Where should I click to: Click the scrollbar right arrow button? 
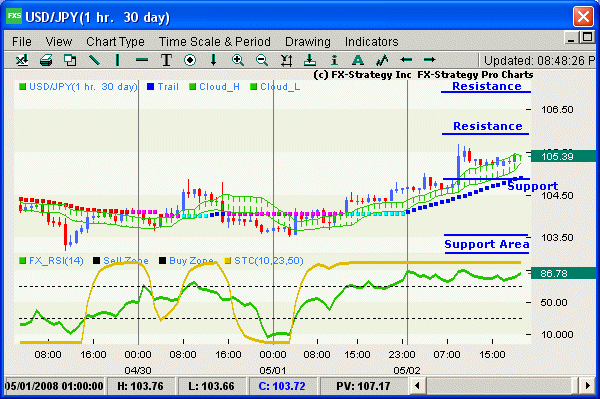(587, 386)
